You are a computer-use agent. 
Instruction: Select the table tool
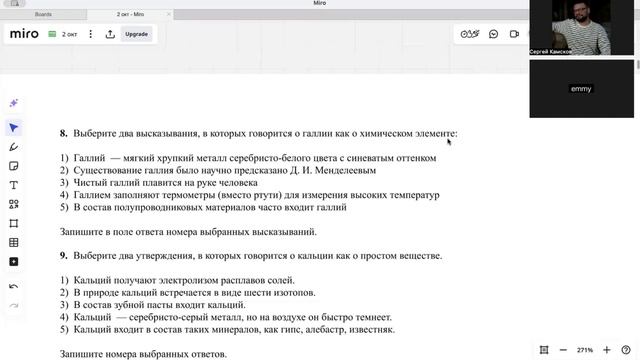(x=13, y=242)
